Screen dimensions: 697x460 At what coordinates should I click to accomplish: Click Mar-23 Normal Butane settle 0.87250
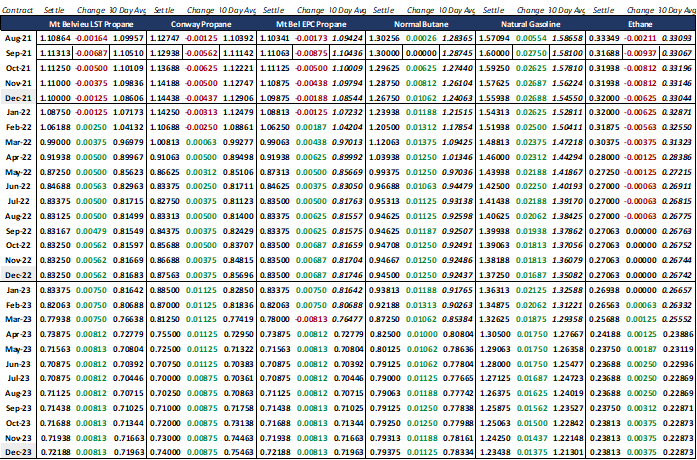click(385, 319)
